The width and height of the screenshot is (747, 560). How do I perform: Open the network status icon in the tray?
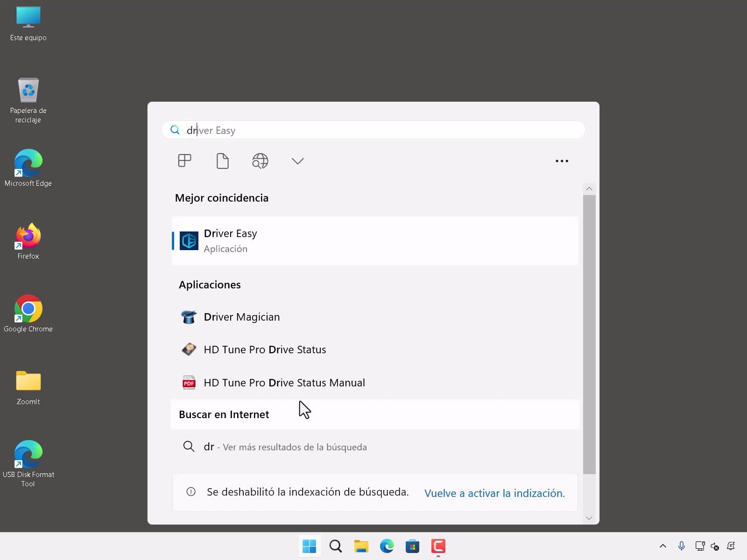700,546
